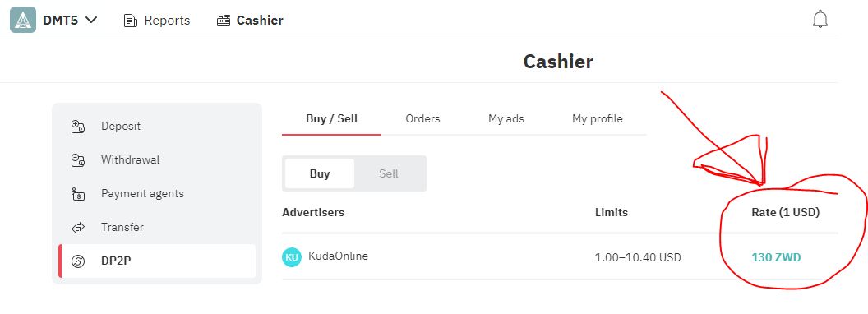Click the KU advertiser avatar
The width and height of the screenshot is (868, 314).
(292, 257)
